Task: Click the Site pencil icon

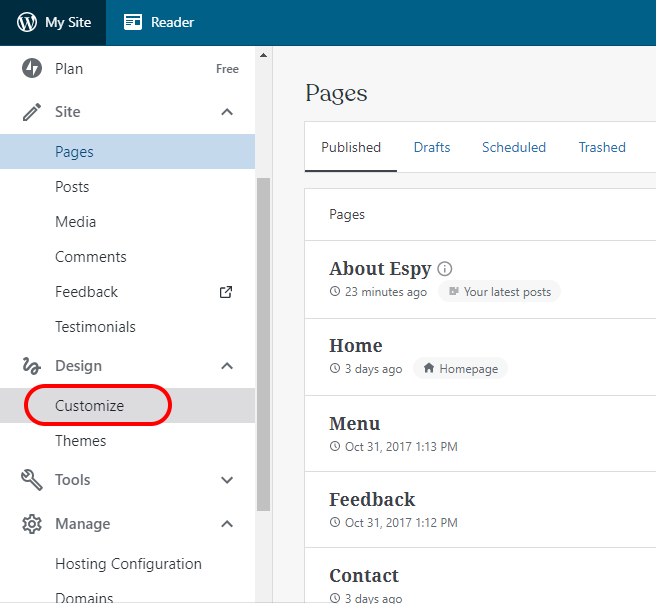Action: 32,112
